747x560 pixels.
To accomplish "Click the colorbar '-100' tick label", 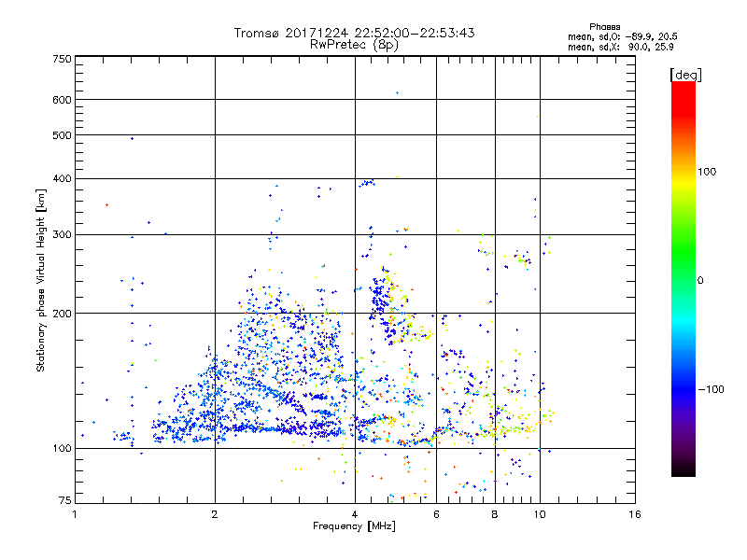I will tap(711, 389).
